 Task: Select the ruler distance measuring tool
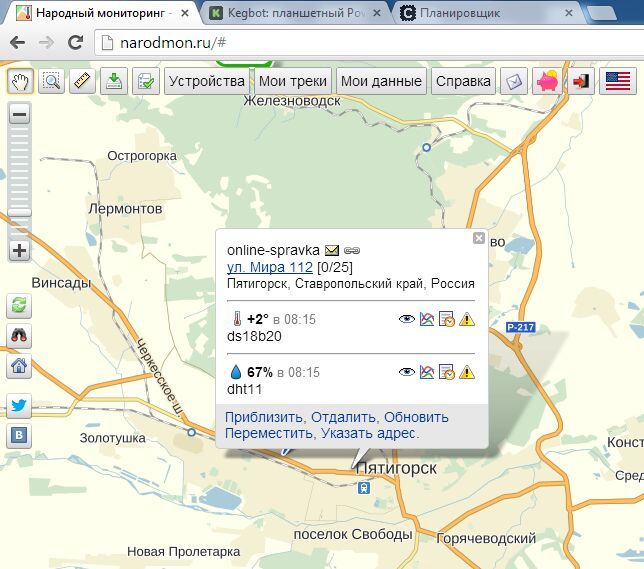click(82, 81)
